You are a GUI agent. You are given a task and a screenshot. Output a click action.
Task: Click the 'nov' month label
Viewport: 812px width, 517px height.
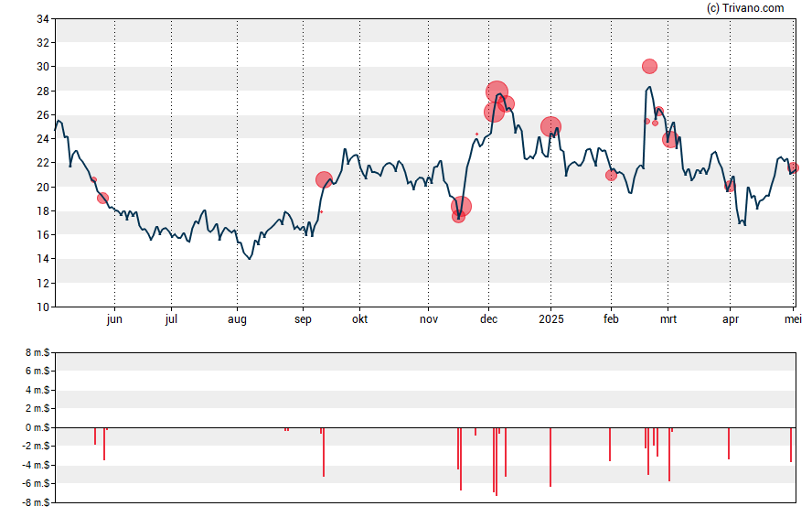point(429,319)
